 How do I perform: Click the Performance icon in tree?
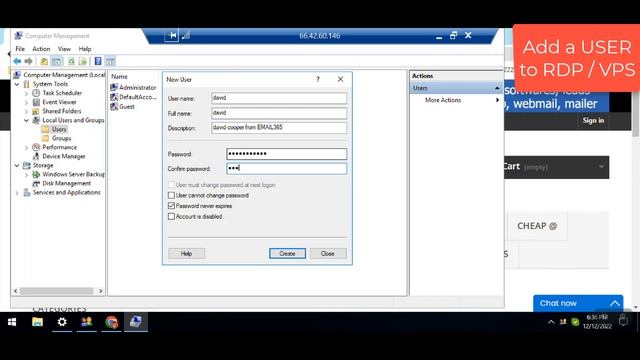click(x=36, y=147)
